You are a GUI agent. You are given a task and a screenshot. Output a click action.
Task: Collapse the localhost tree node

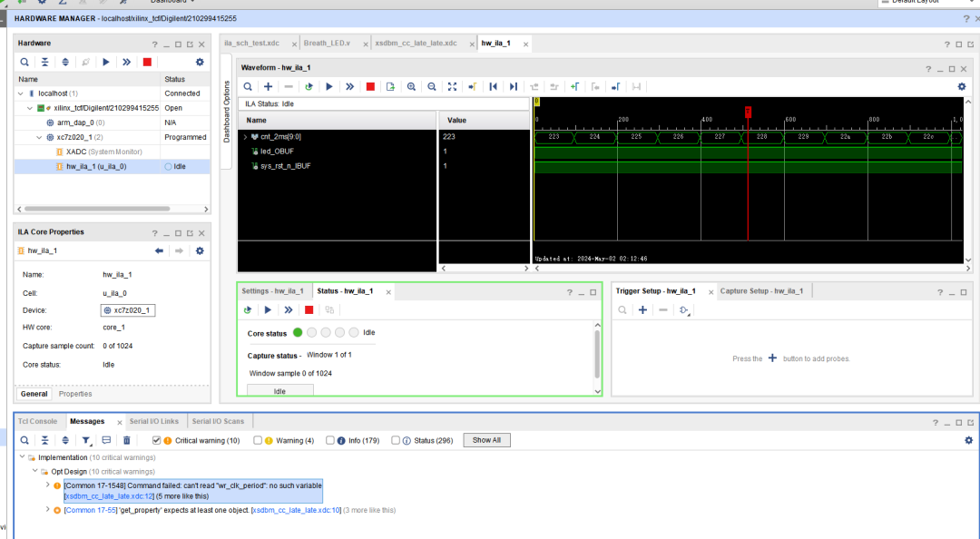[21, 93]
